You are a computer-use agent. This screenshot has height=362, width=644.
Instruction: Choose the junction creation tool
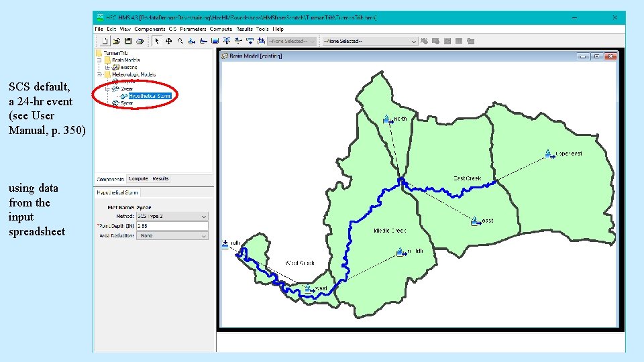tap(226, 41)
